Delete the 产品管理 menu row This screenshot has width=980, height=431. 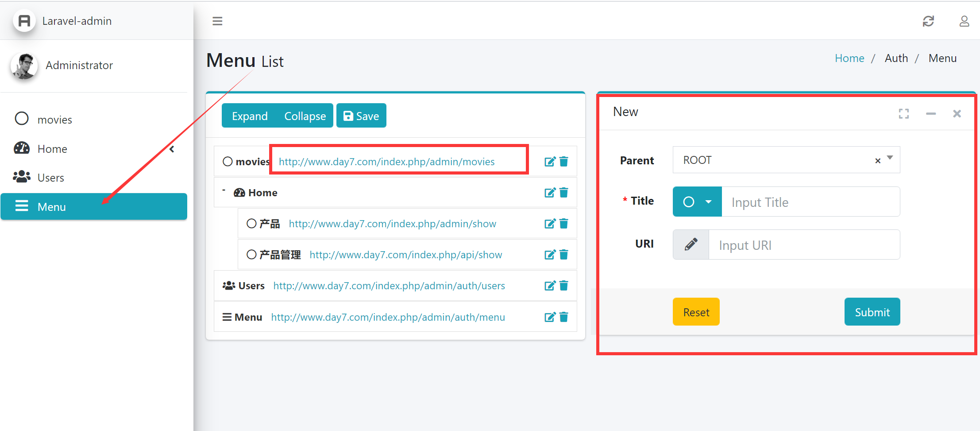(564, 255)
